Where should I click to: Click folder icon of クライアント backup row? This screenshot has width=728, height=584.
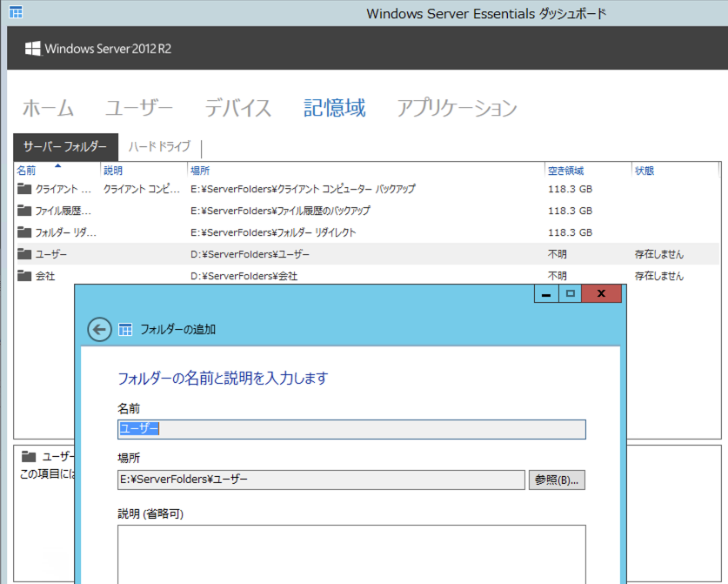click(x=24, y=189)
